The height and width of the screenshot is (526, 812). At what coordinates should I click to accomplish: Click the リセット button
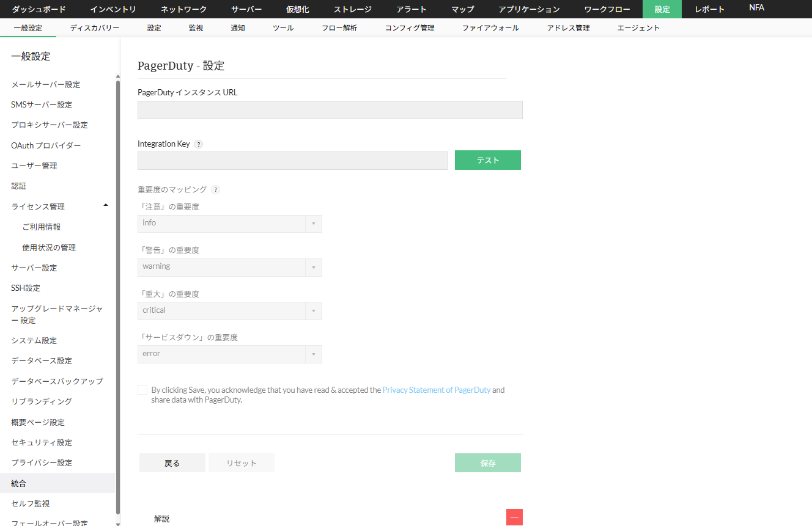tap(242, 463)
